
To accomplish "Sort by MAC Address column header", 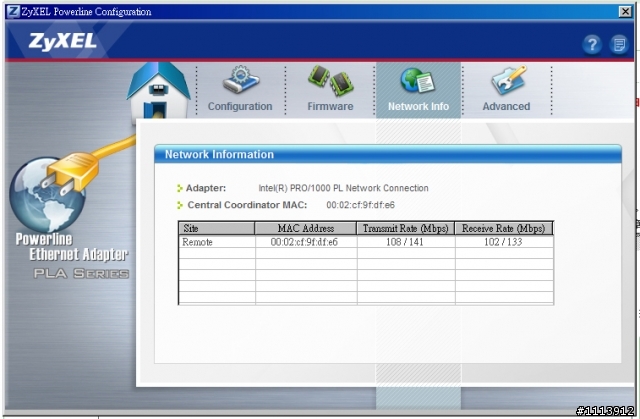I will click(306, 228).
